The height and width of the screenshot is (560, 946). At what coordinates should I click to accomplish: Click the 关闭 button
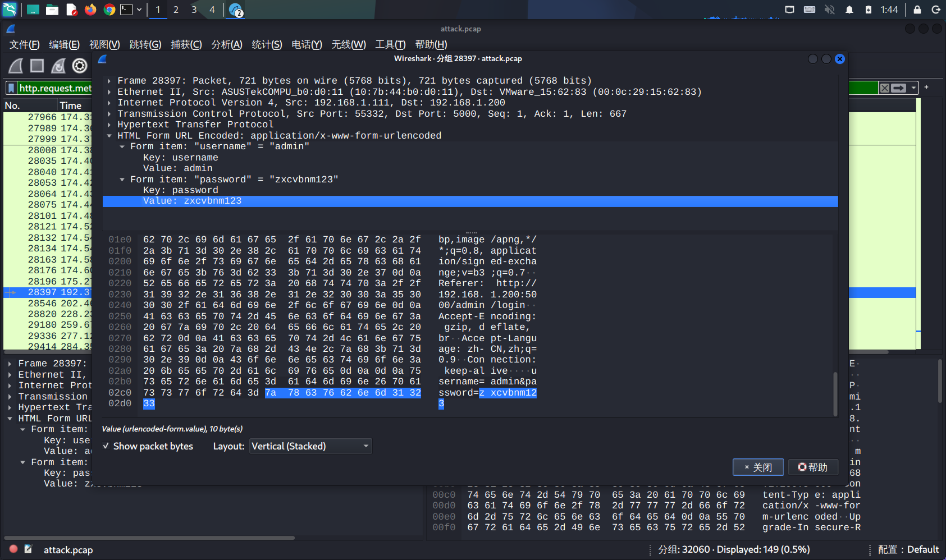(758, 467)
